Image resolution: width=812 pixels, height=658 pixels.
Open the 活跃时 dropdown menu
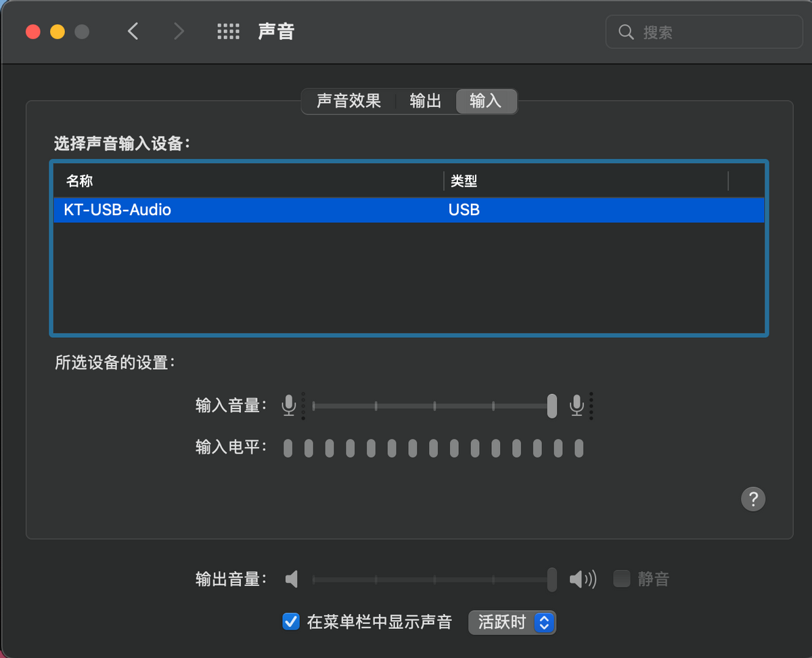pyautogui.click(x=512, y=622)
